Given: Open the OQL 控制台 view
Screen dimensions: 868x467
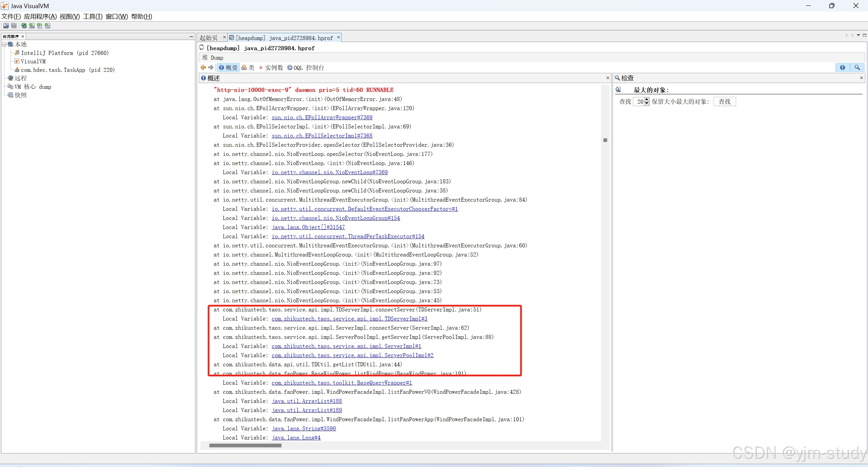Looking at the screenshot, I should click(305, 67).
